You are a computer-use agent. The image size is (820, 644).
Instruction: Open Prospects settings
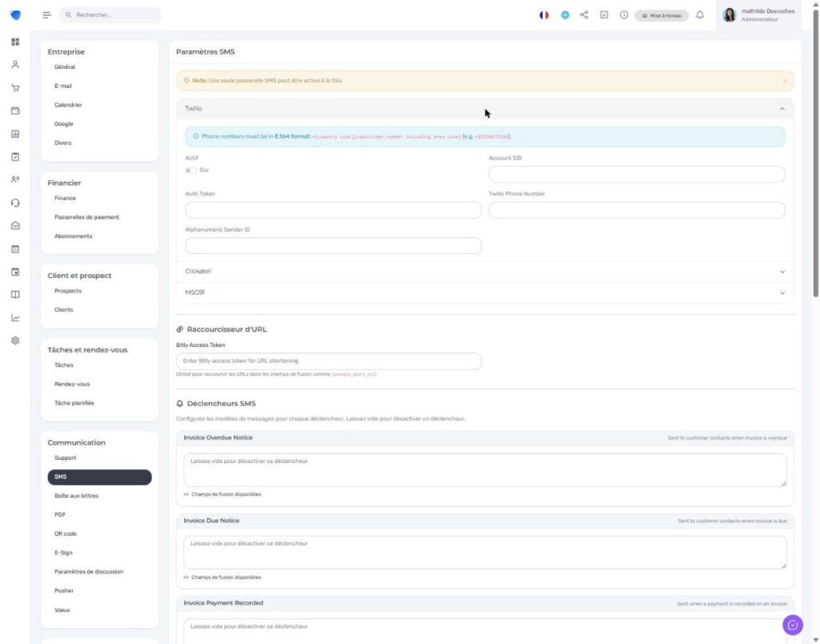(x=68, y=291)
